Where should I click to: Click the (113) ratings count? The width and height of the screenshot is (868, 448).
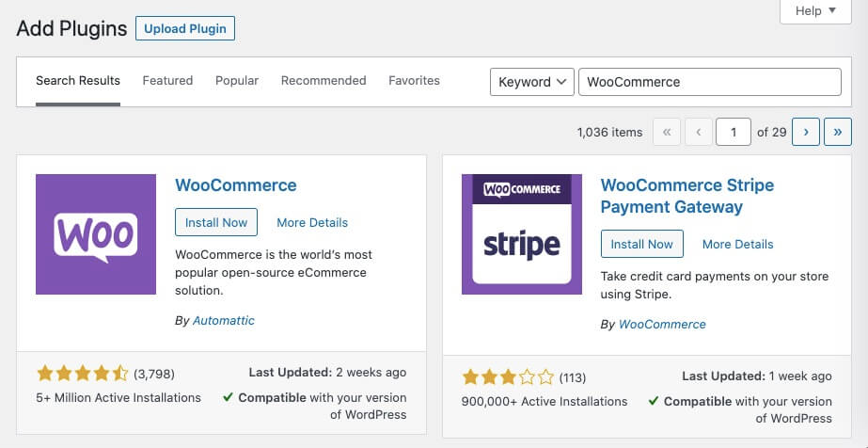tap(573, 378)
